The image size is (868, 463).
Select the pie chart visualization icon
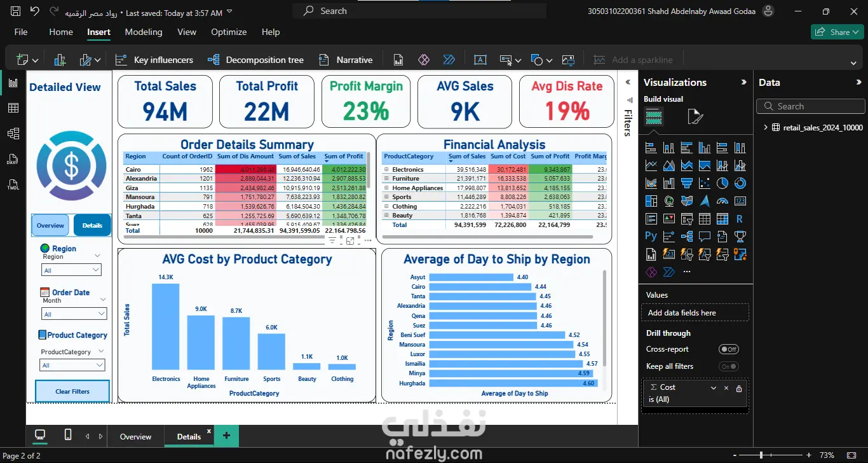(722, 183)
